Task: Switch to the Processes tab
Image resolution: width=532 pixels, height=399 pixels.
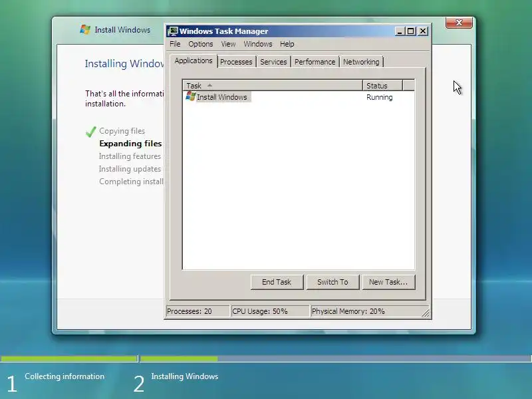Action: pyautogui.click(x=236, y=62)
